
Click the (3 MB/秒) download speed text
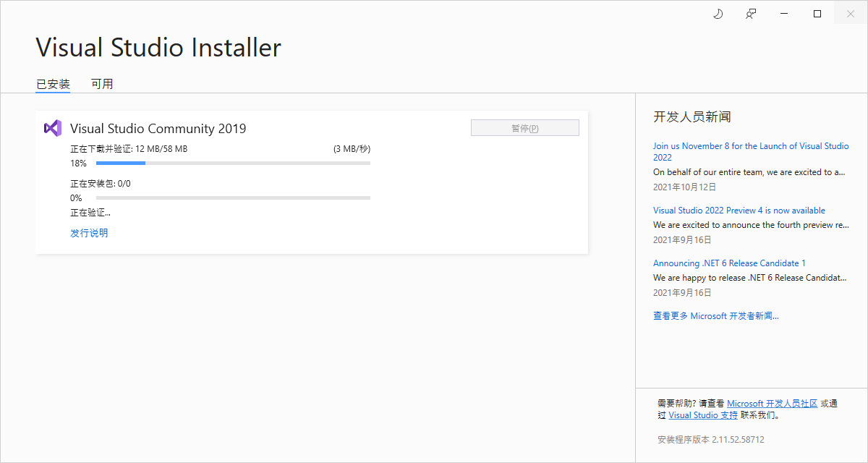tap(352, 149)
